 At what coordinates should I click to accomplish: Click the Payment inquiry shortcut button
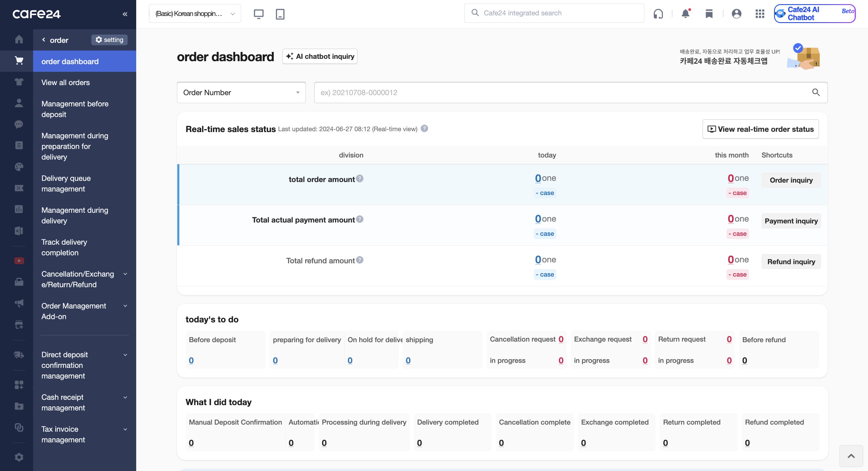[x=791, y=221]
